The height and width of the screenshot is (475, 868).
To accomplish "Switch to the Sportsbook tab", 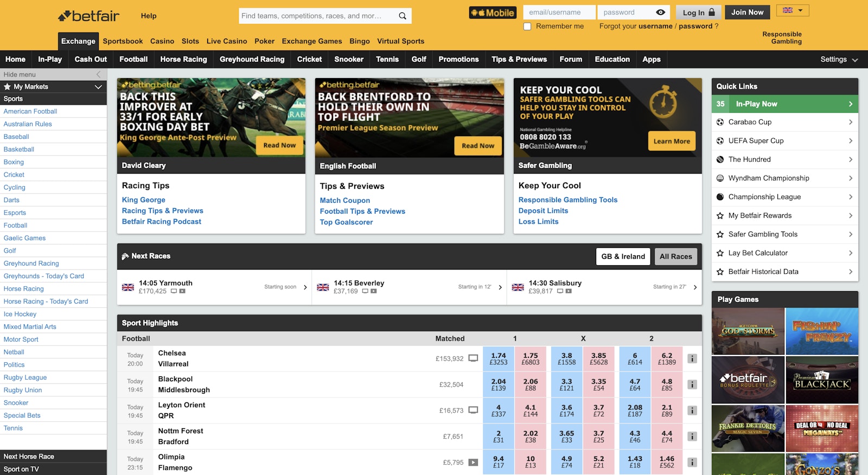I will tap(123, 41).
